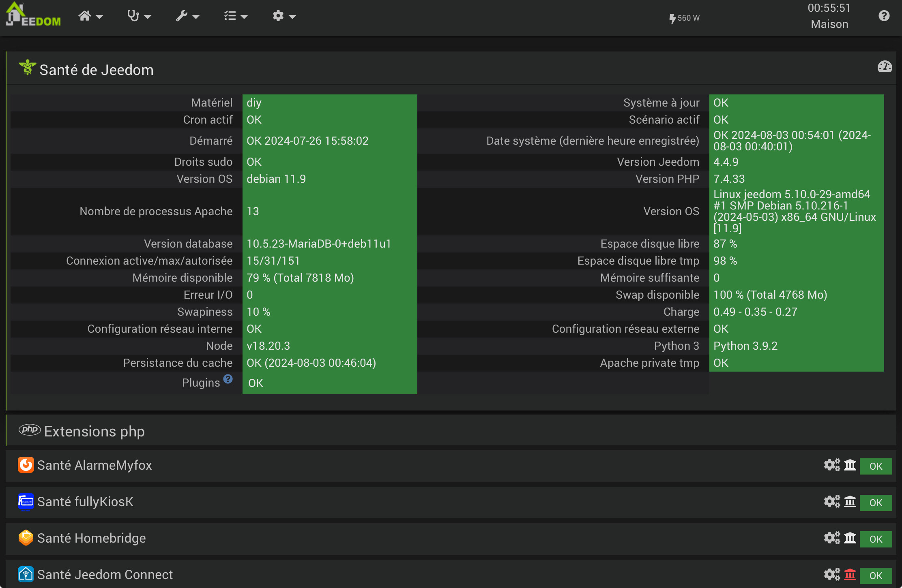Open the wrench Tools menu
The height and width of the screenshot is (588, 902).
point(187,16)
